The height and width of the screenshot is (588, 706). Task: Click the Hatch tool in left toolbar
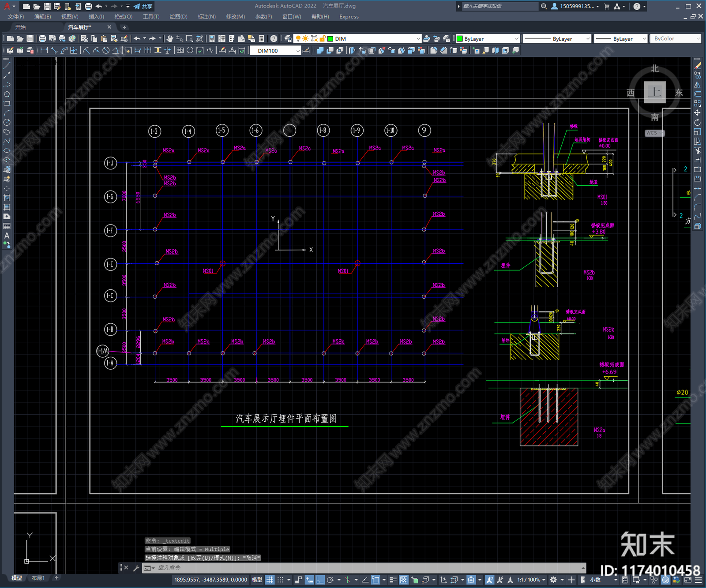7,198
